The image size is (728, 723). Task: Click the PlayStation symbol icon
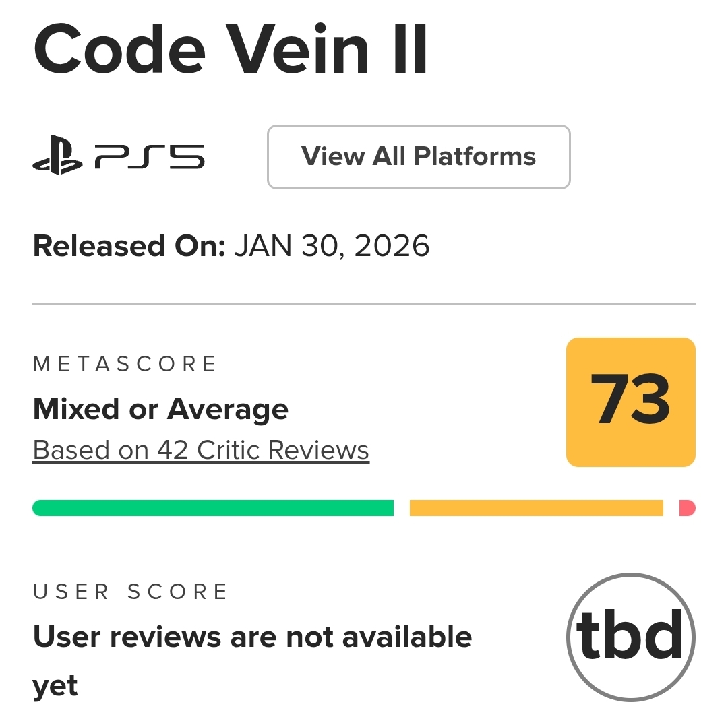tap(57, 156)
